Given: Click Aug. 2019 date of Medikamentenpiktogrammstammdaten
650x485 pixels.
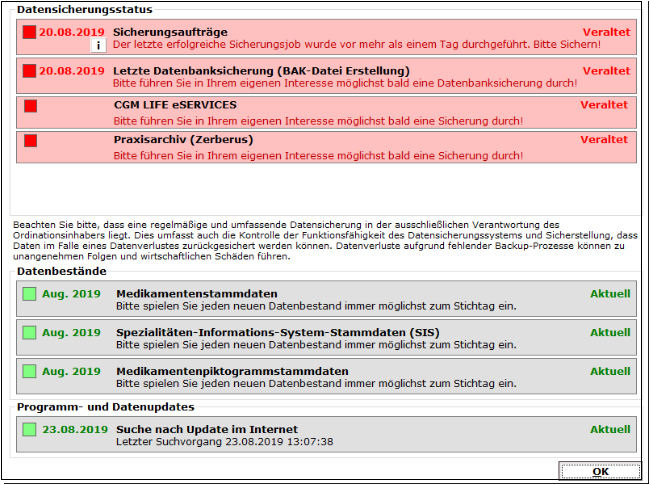Looking at the screenshot, I should click(x=71, y=371).
